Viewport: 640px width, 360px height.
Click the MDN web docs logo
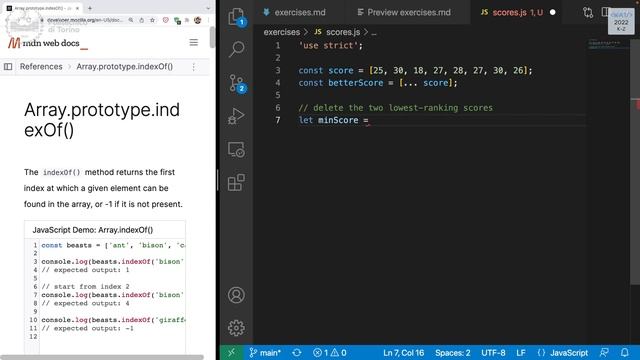tap(48, 43)
